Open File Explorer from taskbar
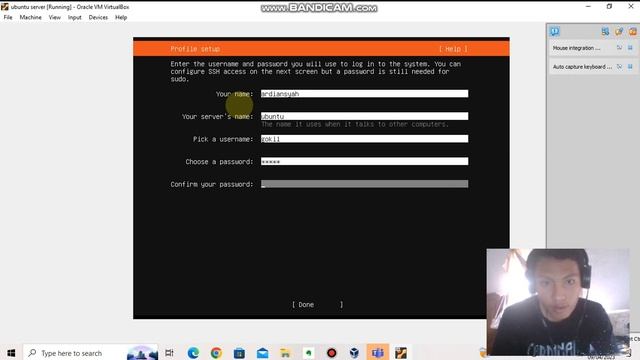The width and height of the screenshot is (640, 360). [285, 353]
